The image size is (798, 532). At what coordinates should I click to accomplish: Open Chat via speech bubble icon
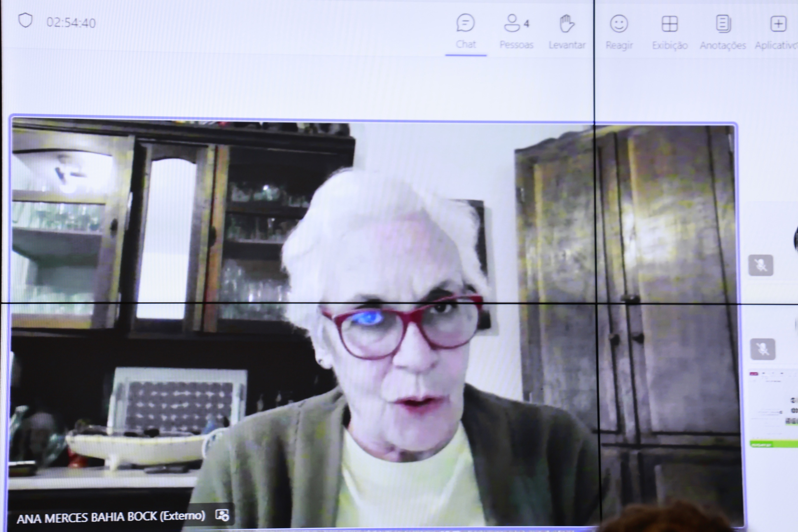coord(465,23)
